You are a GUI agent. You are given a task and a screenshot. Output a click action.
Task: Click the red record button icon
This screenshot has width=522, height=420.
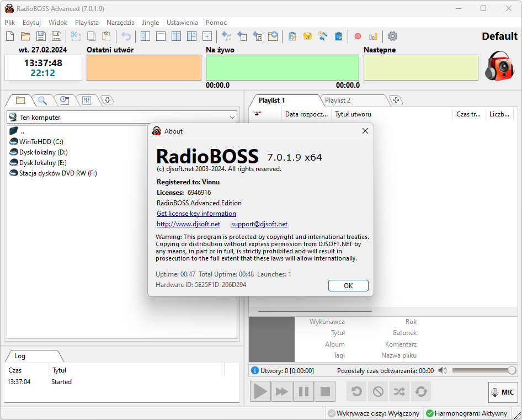[358, 36]
